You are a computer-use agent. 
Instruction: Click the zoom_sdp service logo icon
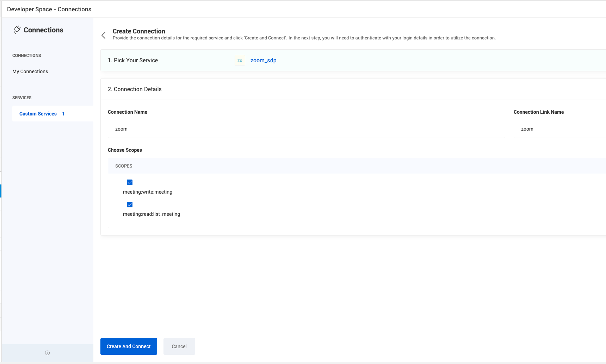(x=240, y=61)
